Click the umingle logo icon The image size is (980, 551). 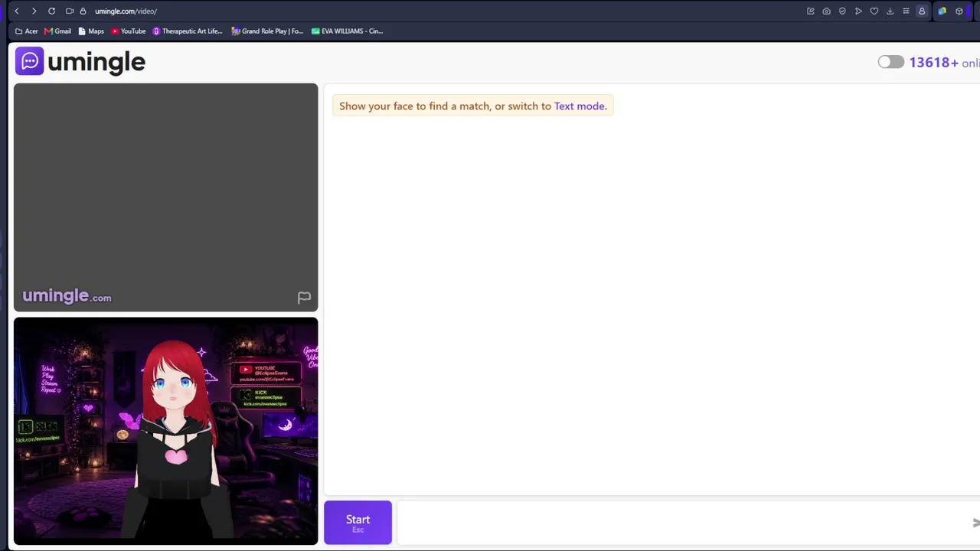pos(29,61)
